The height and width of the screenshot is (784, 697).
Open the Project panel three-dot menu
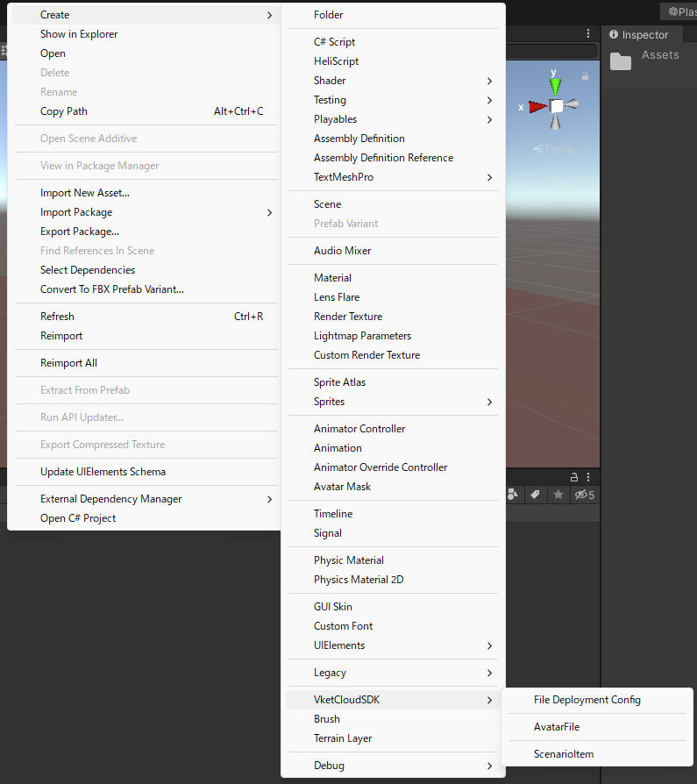588,477
